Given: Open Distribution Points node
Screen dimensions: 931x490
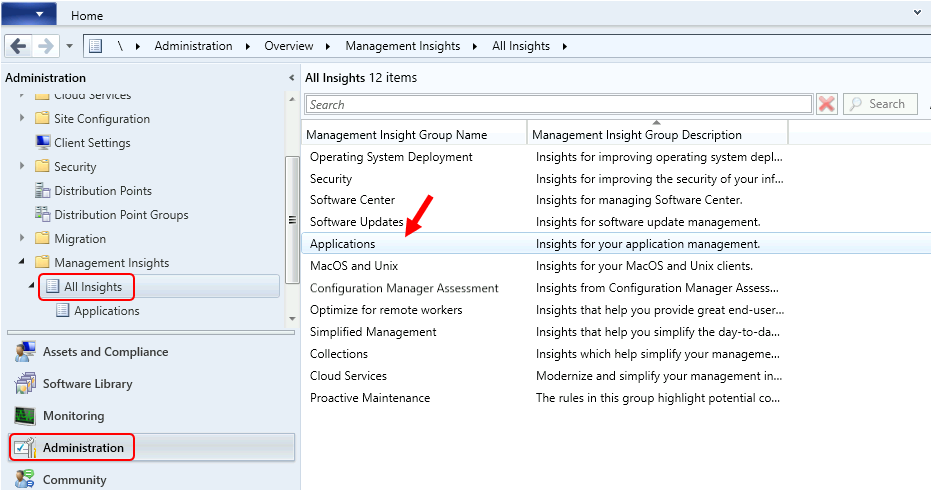Looking at the screenshot, I should (x=103, y=191).
